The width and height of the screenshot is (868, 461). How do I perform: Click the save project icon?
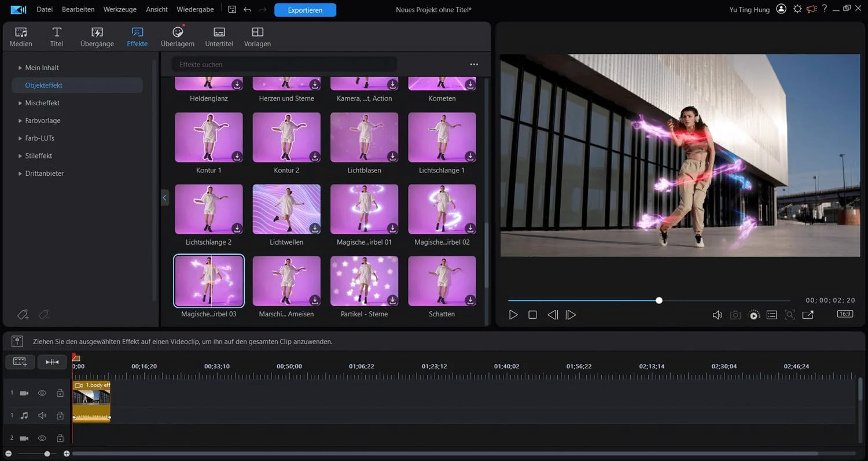tap(232, 9)
